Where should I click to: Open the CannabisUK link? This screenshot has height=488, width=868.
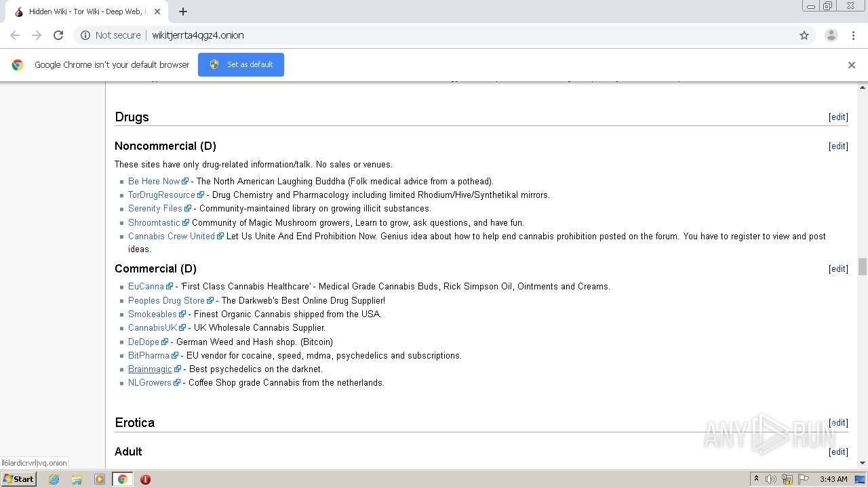coord(153,327)
